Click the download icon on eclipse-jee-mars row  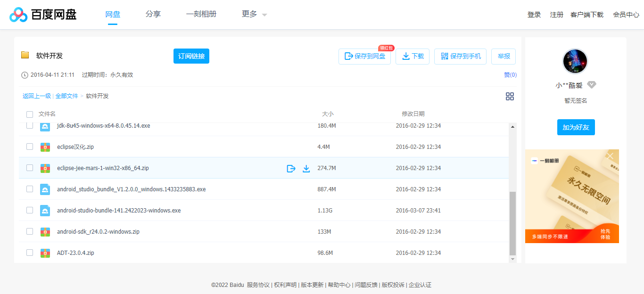click(306, 168)
